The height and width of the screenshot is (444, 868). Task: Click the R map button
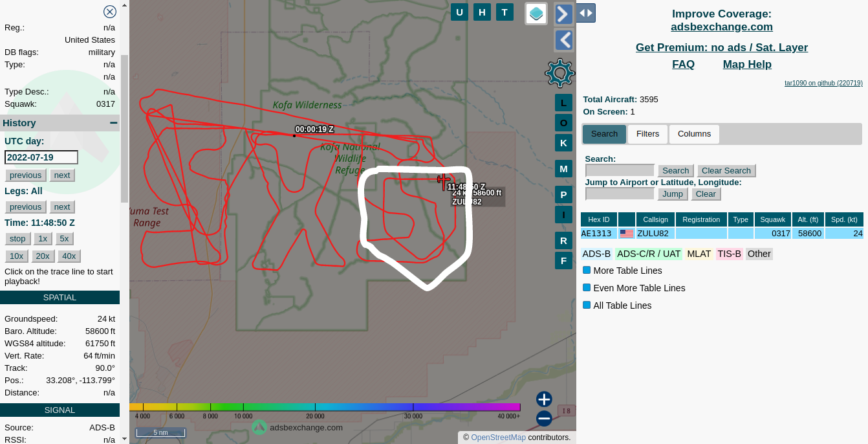563,241
